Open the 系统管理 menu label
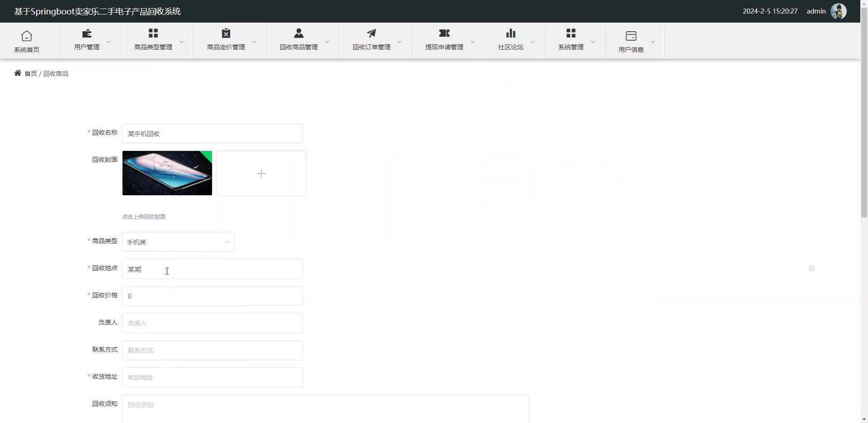The height and width of the screenshot is (423, 868). pos(571,47)
